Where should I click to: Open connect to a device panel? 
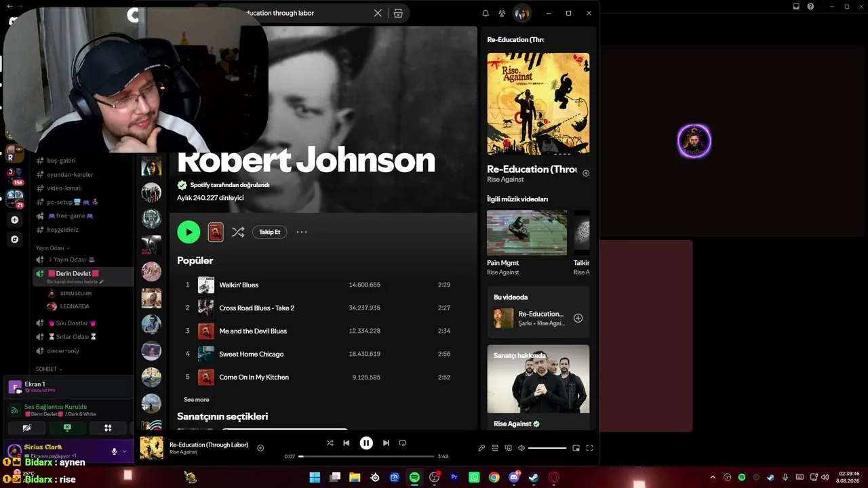[508, 448]
